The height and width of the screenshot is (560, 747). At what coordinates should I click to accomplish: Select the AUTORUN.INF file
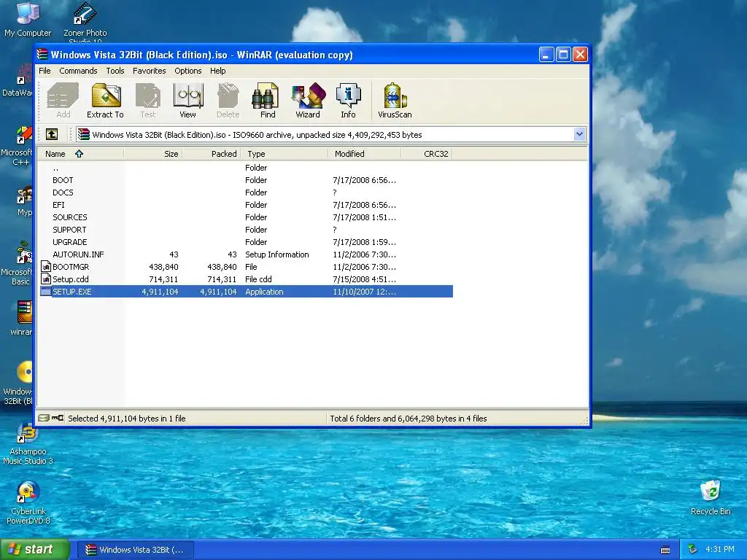(247, 254)
